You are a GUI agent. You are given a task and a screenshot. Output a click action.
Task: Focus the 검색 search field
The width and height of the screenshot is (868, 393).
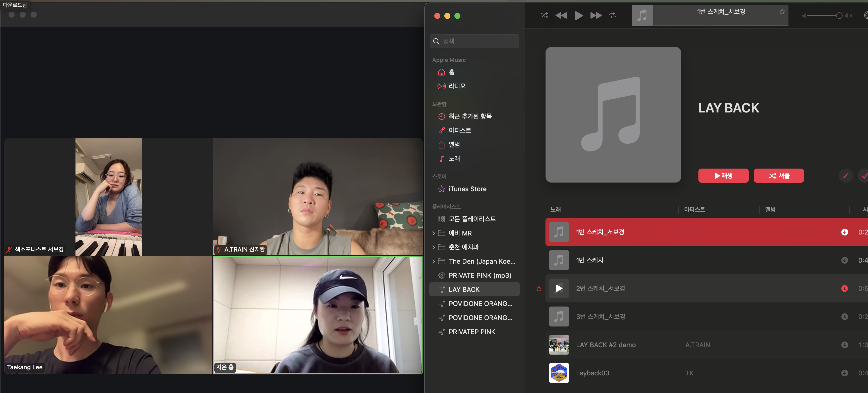(x=474, y=41)
